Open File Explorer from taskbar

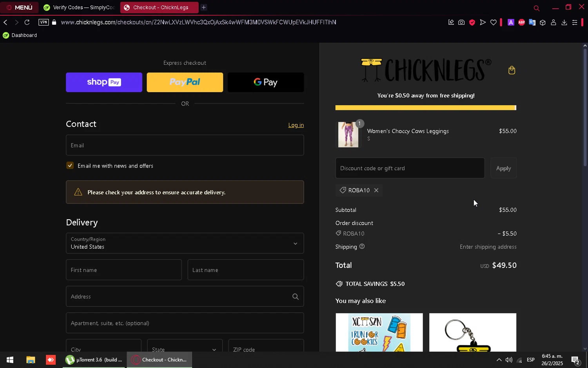pos(31,360)
